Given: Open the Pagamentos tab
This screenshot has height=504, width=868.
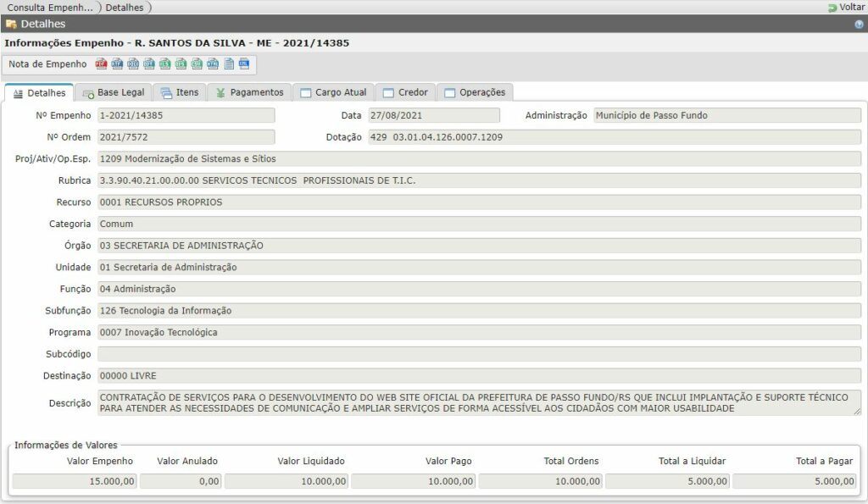Looking at the screenshot, I should pyautogui.click(x=249, y=92).
